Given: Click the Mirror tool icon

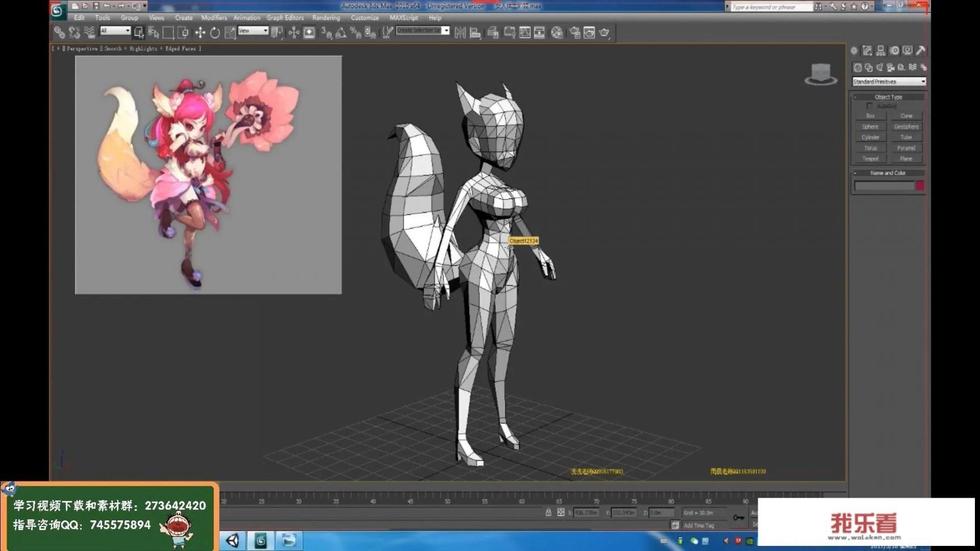Looking at the screenshot, I should pyautogui.click(x=460, y=33).
